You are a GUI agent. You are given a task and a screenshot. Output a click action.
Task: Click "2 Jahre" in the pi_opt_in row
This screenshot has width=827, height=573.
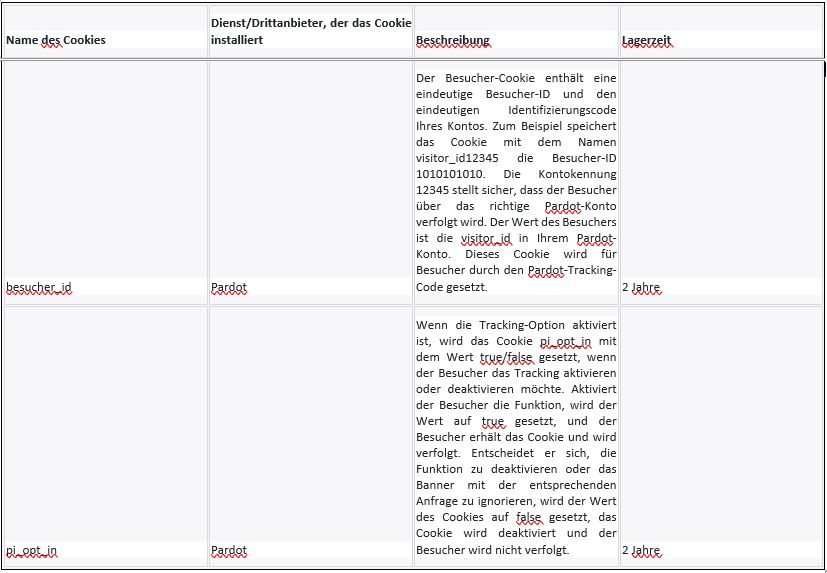(641, 550)
